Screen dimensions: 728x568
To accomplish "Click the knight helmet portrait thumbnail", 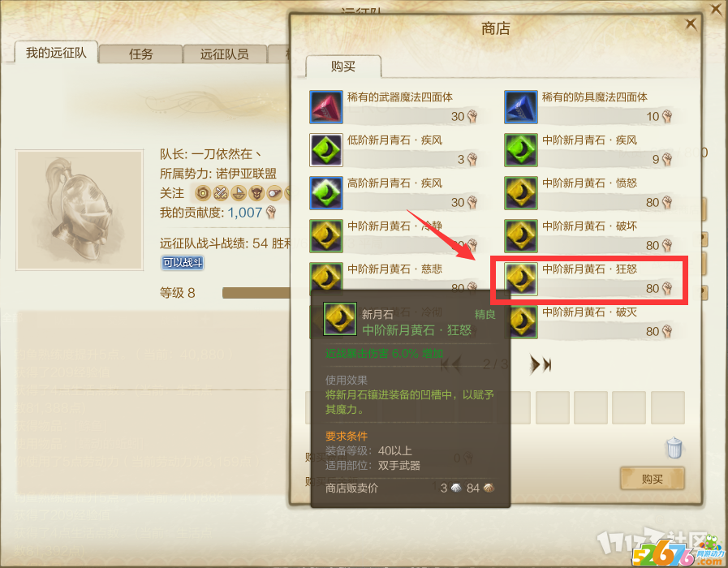I will (x=80, y=210).
